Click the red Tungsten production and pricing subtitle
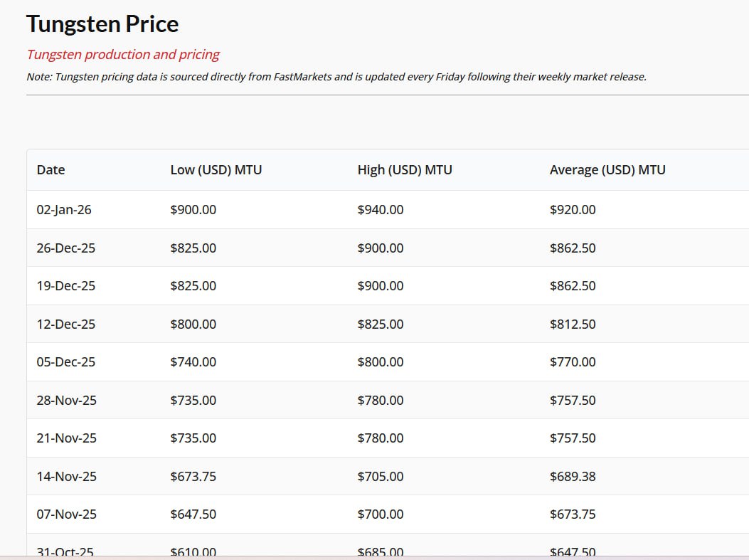Viewport: 749px width, 560px height. point(123,55)
